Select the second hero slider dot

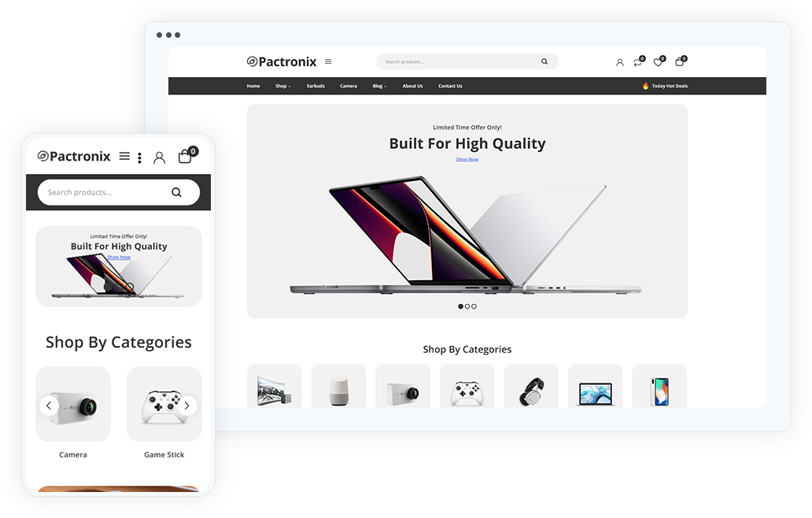pyautogui.click(x=467, y=307)
